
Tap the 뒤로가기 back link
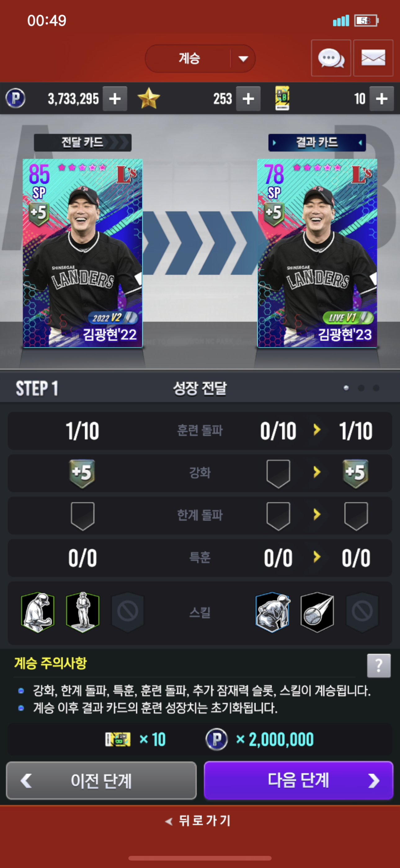[198, 821]
